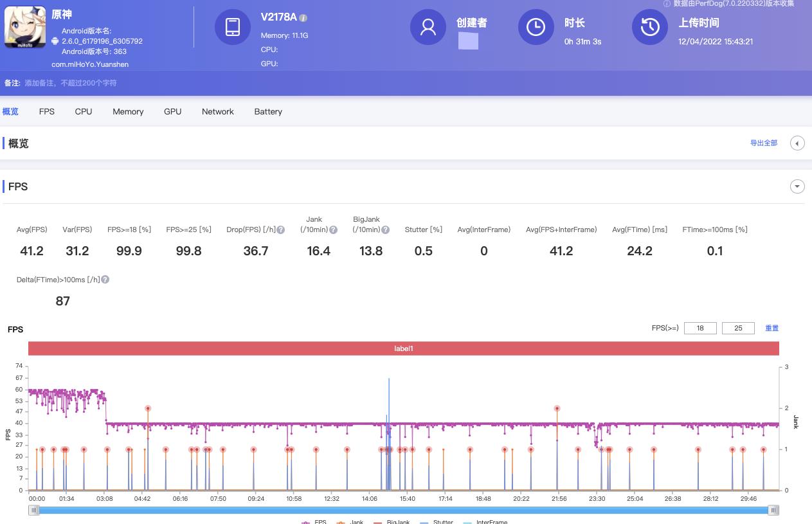Screen dimensions: 812x524
Task: Collapse the 概览 panel arrow control
Action: pyautogui.click(x=797, y=143)
